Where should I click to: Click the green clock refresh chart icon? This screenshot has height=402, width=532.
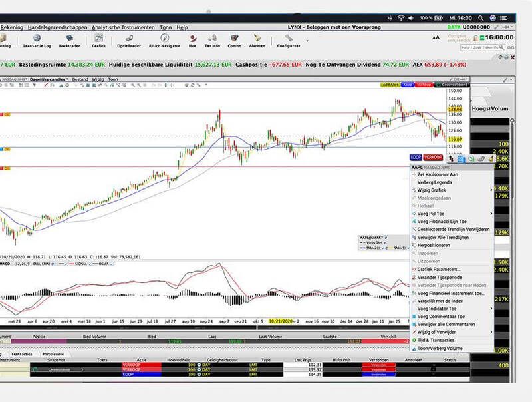pos(471,158)
